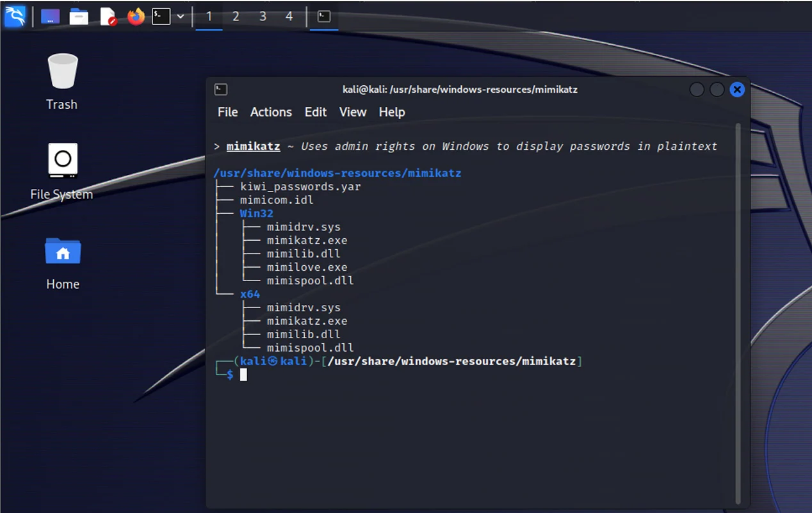Open the terminal Edit menu
This screenshot has width=812, height=513.
pyautogui.click(x=316, y=112)
